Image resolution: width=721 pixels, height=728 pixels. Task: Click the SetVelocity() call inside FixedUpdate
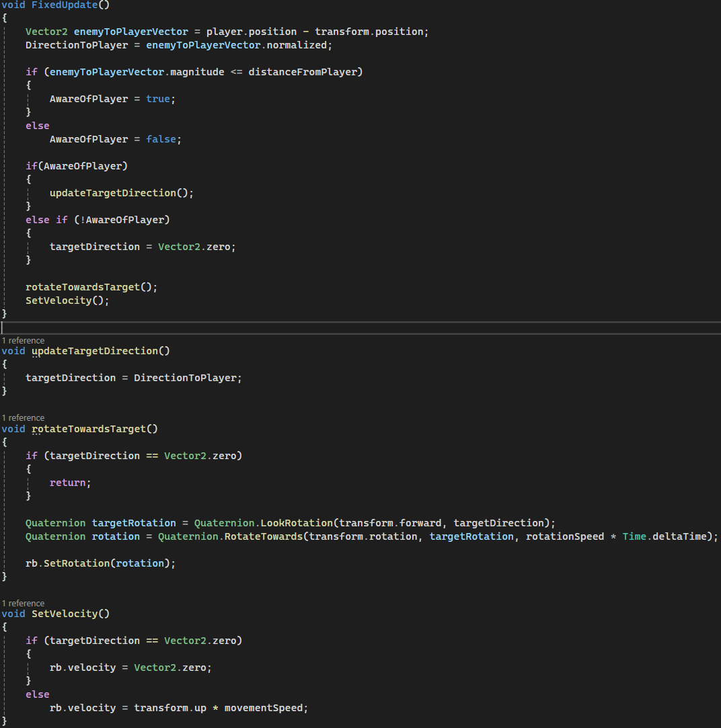coord(67,301)
